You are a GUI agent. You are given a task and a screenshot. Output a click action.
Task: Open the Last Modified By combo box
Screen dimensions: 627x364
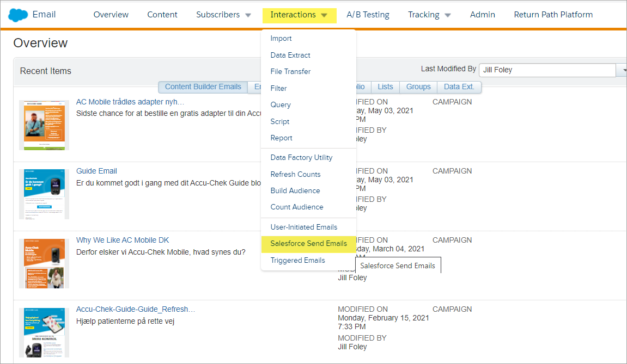tap(552, 70)
